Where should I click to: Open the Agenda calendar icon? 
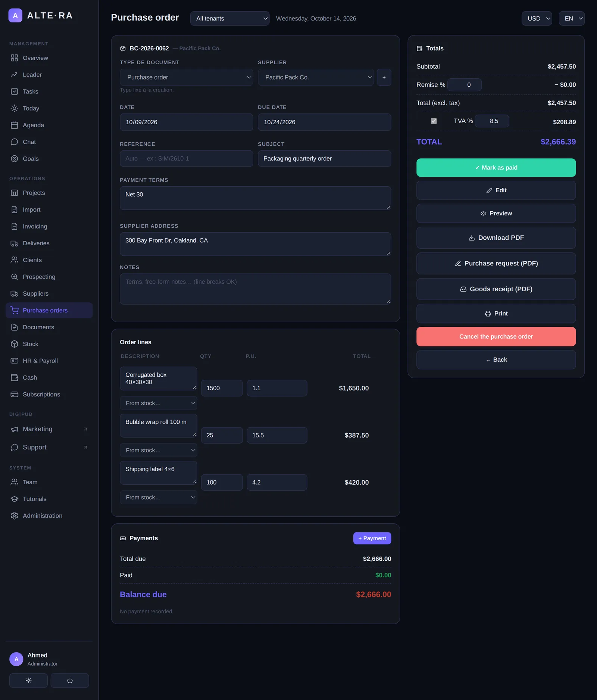coord(14,125)
